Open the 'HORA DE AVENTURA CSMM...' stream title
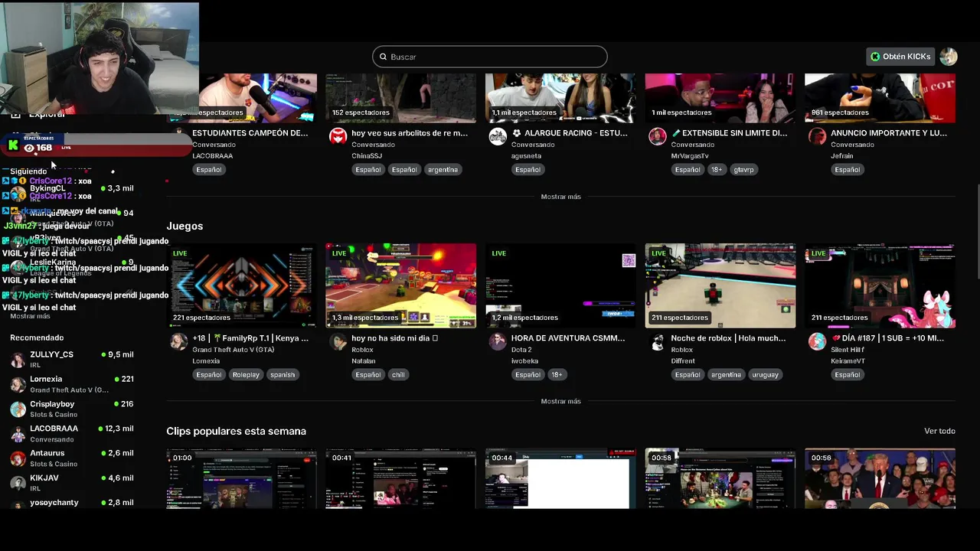This screenshot has width=980, height=551. [568, 337]
